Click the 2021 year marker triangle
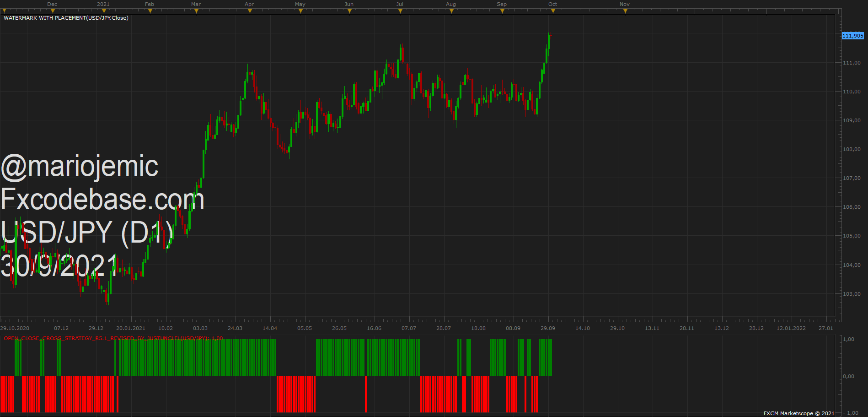 tap(103, 11)
